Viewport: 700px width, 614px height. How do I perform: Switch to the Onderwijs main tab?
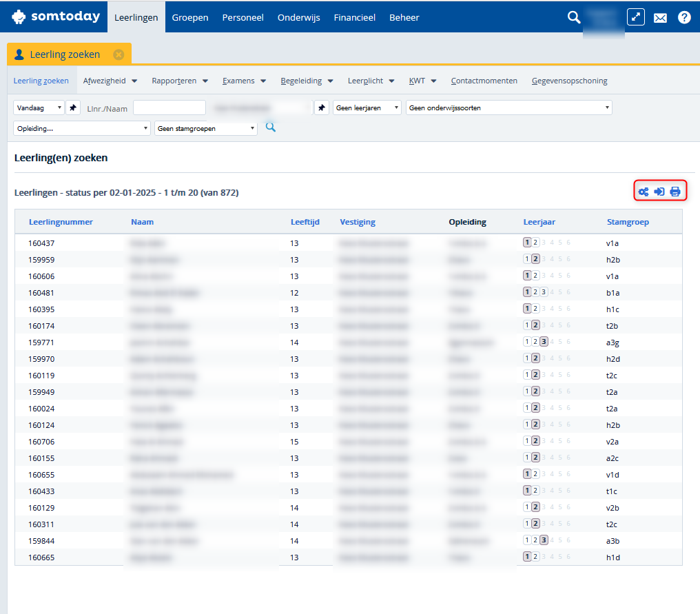pyautogui.click(x=298, y=17)
